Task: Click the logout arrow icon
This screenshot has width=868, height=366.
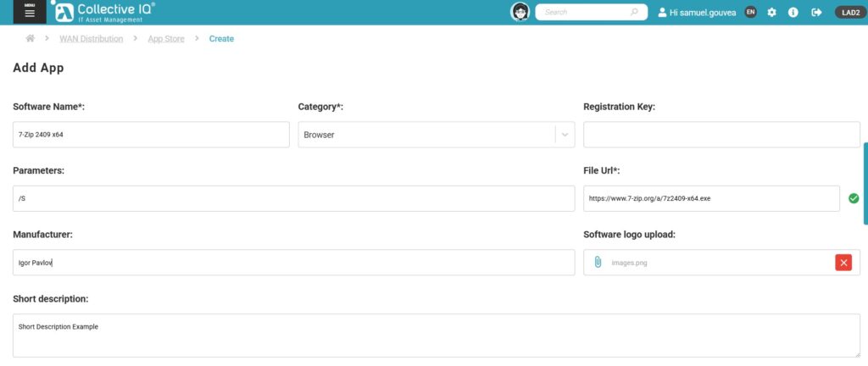Action: coord(816,13)
